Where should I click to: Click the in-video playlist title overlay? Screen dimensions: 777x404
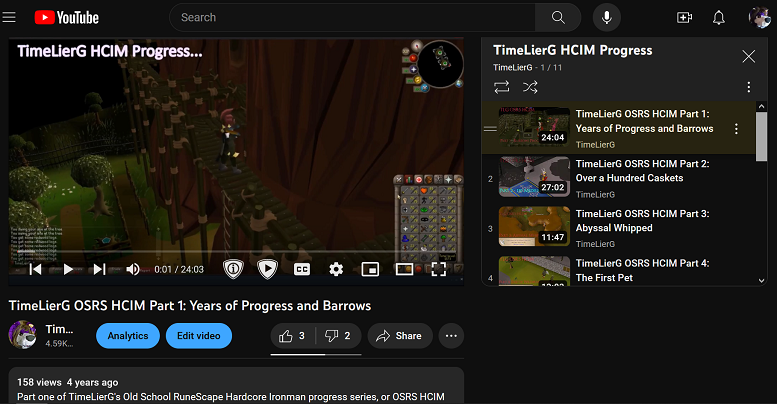[110, 51]
